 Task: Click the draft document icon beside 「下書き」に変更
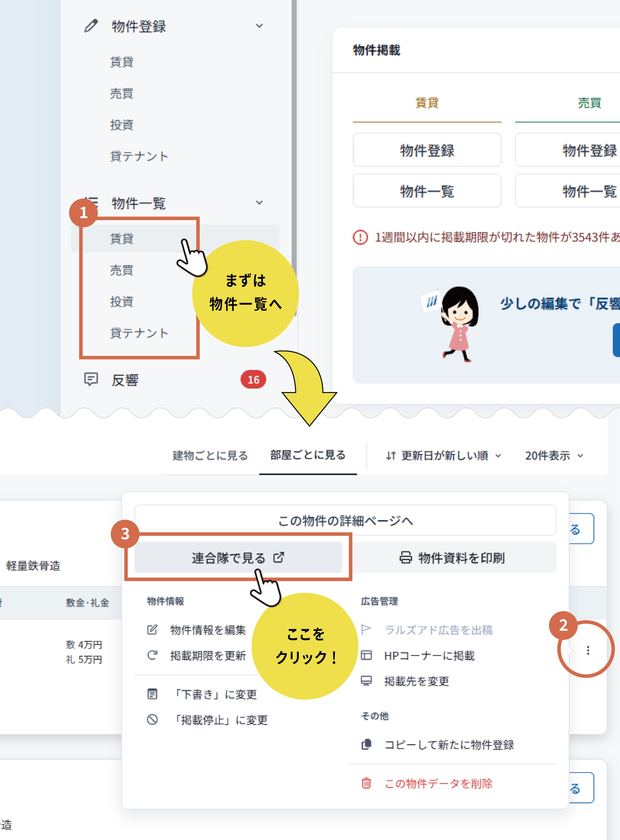pos(152,694)
